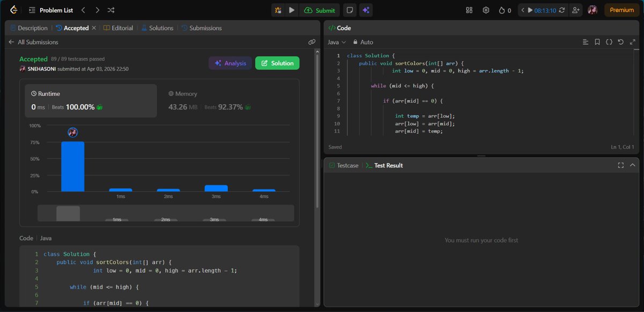Click the bookmark icon in editor toolbar
644x312 pixels.
point(597,42)
